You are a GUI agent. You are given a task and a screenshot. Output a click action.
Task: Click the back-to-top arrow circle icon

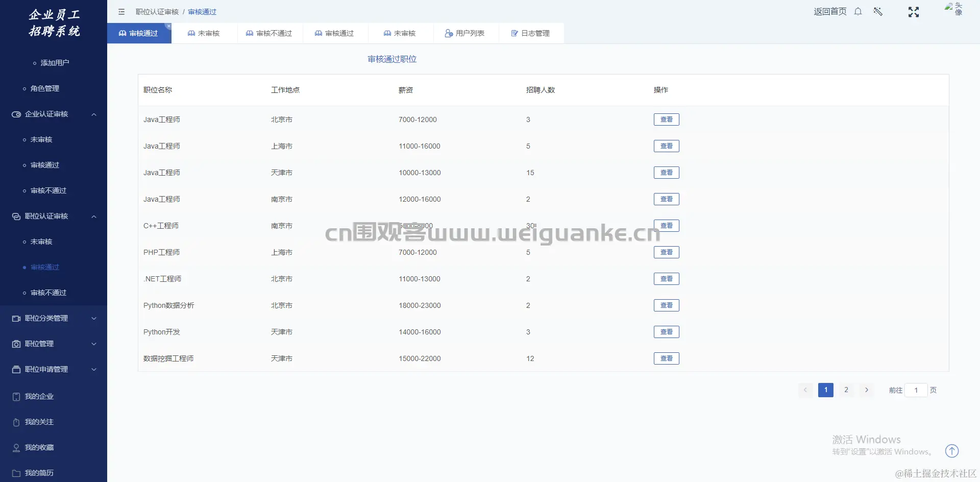coord(952,451)
